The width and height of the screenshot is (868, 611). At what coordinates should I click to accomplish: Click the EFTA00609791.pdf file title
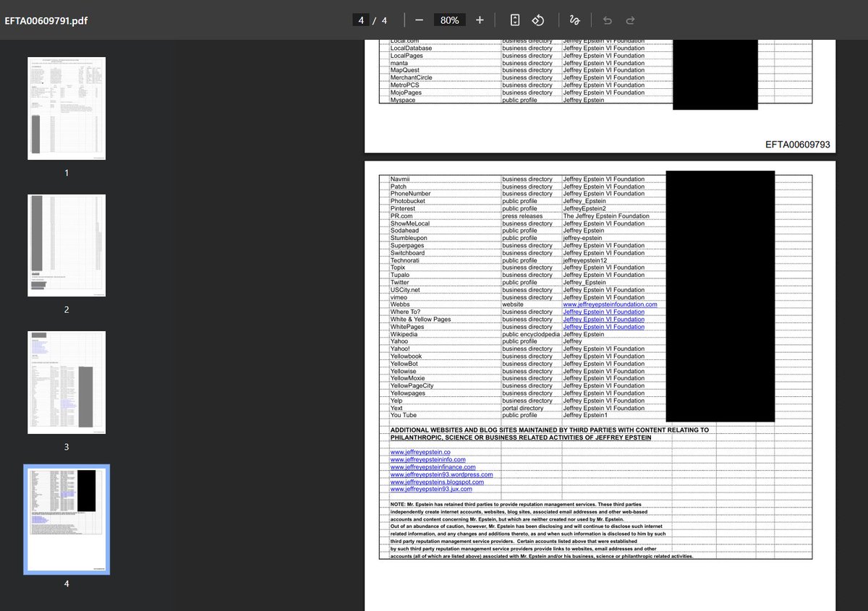[46, 20]
